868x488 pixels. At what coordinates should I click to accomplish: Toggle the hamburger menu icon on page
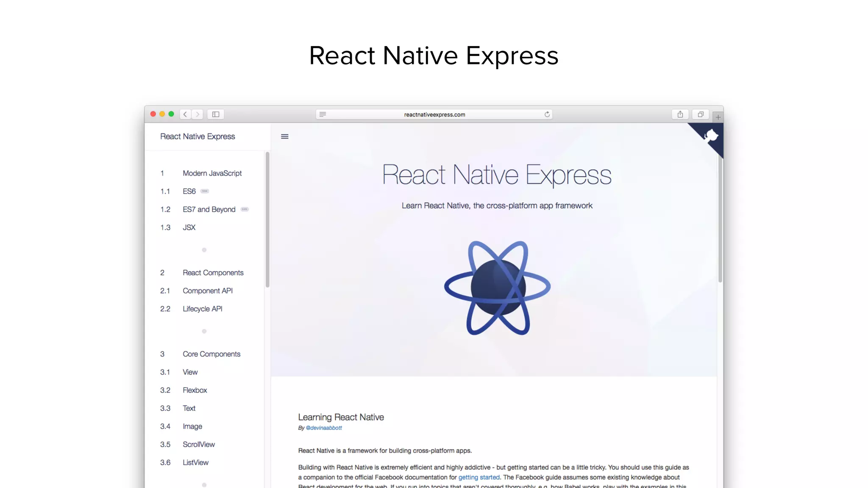pyautogui.click(x=285, y=136)
